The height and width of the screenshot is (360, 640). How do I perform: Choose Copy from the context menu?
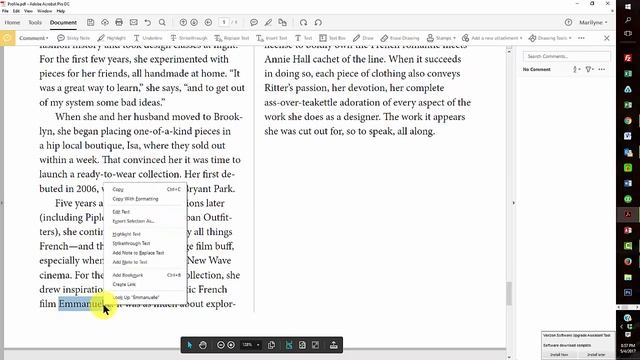tap(146, 189)
